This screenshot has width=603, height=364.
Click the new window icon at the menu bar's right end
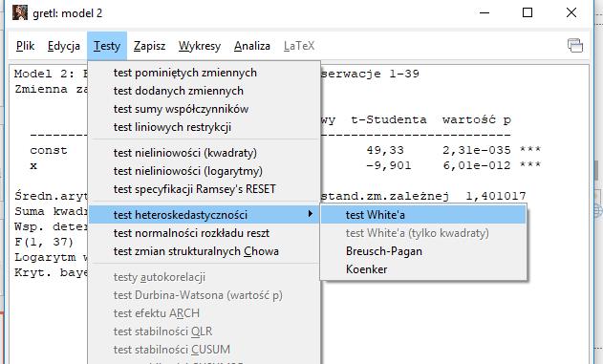point(575,45)
